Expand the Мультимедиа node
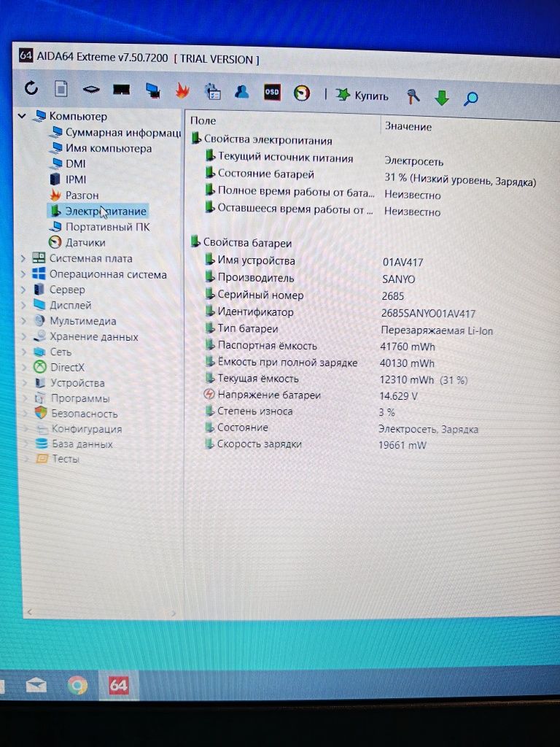 coord(24,321)
